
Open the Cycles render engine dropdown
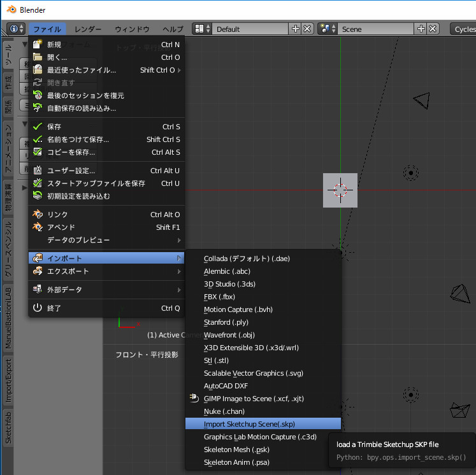[x=463, y=29]
